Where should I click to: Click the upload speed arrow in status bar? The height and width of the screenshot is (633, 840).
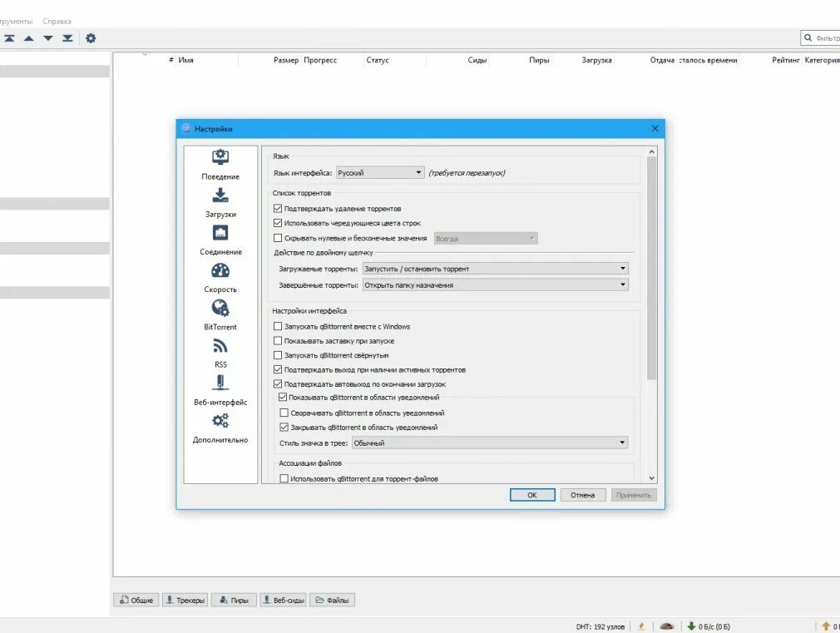click(x=826, y=626)
